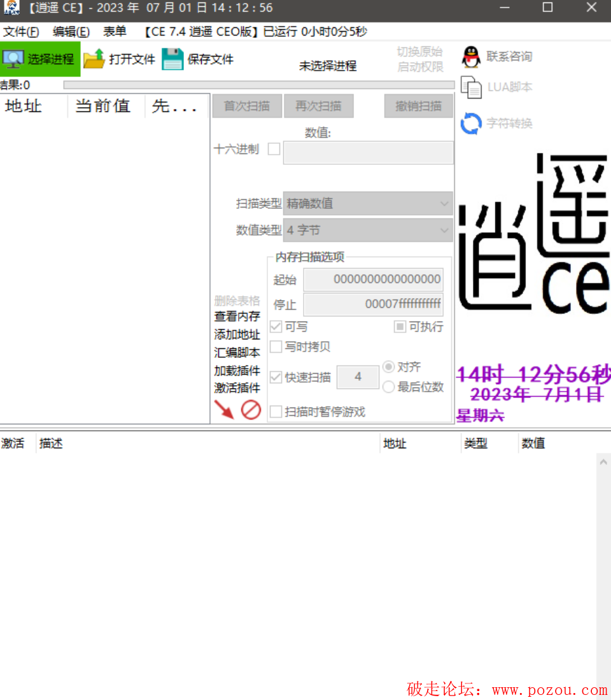611x700 pixels.
Task: Click the Save File floppy disk icon
Action: coord(172,59)
